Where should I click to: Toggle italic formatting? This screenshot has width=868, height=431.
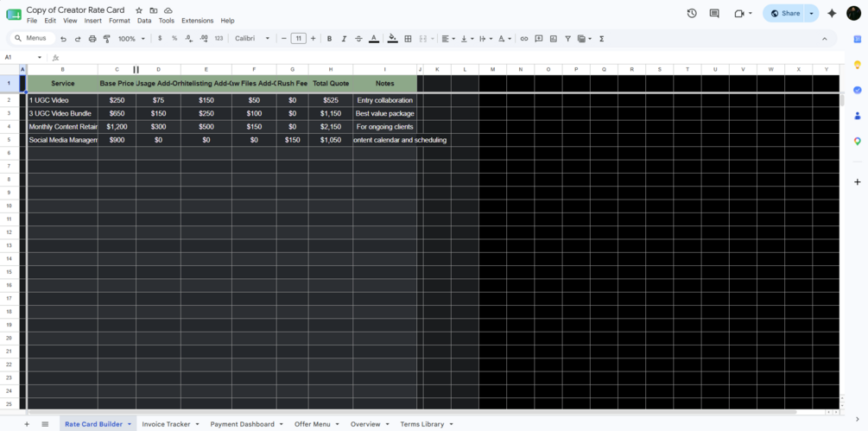(x=344, y=39)
